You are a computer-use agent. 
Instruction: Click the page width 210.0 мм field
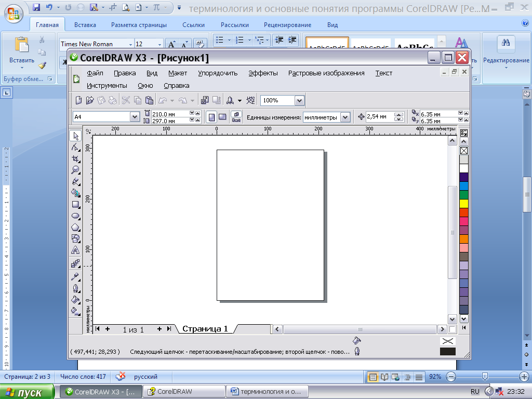tap(170, 114)
